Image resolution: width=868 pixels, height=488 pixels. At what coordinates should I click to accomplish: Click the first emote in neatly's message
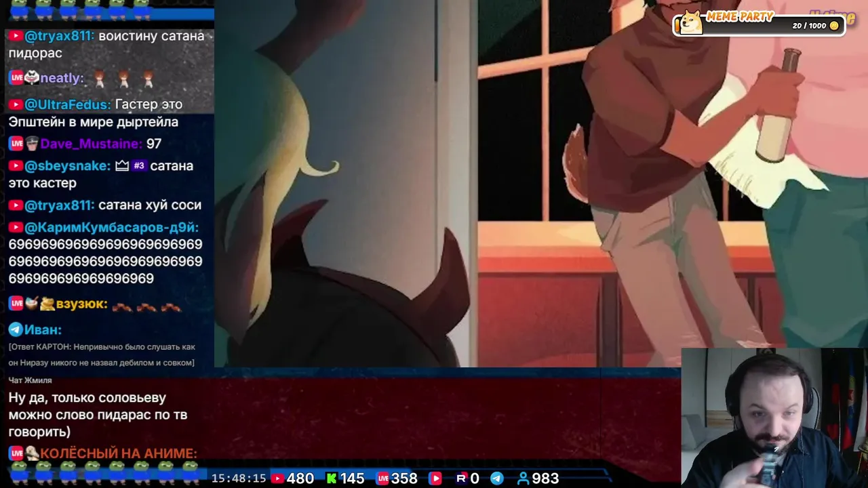[x=99, y=79]
